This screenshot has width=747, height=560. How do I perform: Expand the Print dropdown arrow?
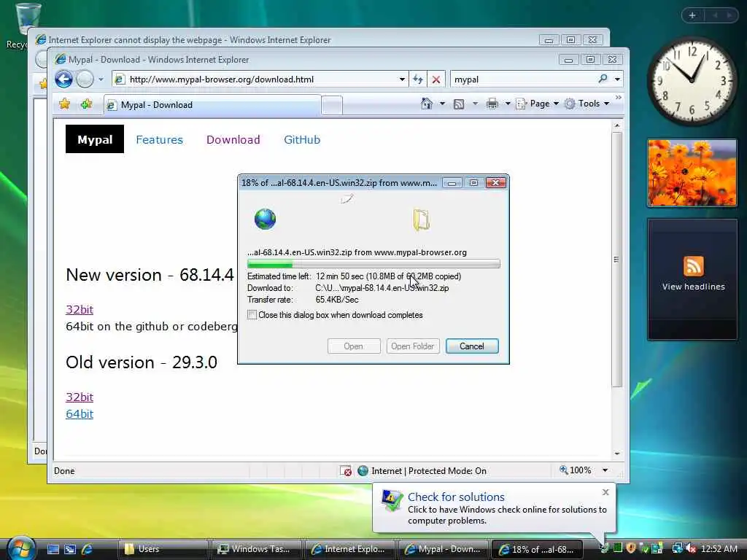(508, 104)
